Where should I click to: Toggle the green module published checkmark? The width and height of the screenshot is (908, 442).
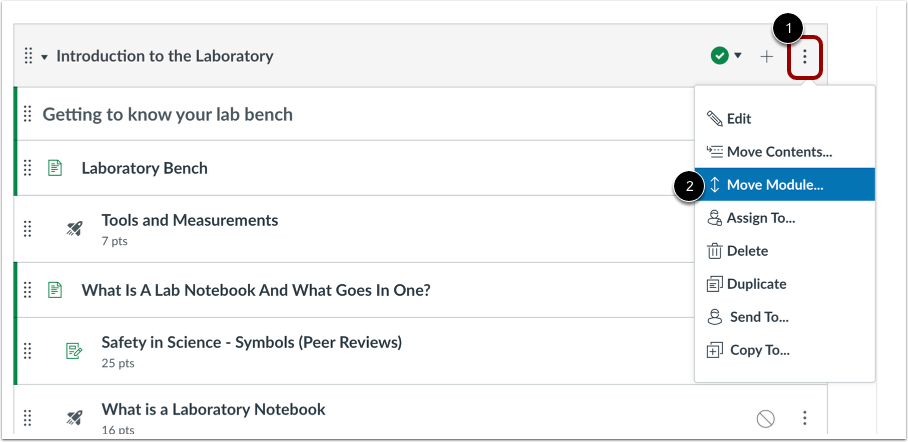click(x=719, y=56)
